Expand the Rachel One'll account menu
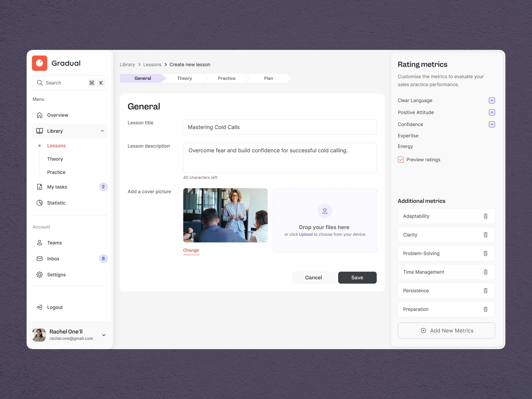The width and height of the screenshot is (532, 399). click(x=104, y=335)
